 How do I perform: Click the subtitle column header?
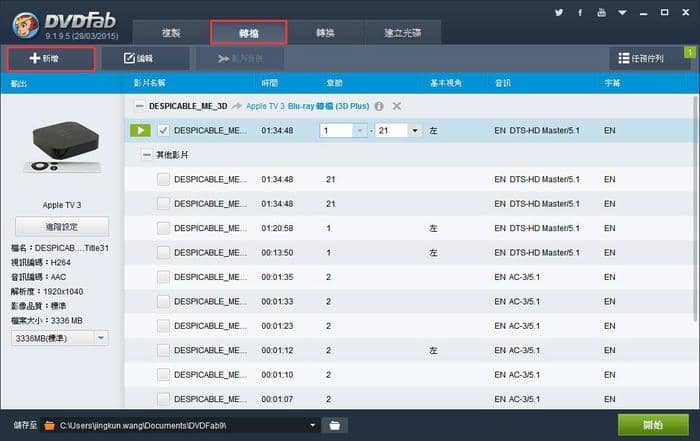tap(612, 83)
